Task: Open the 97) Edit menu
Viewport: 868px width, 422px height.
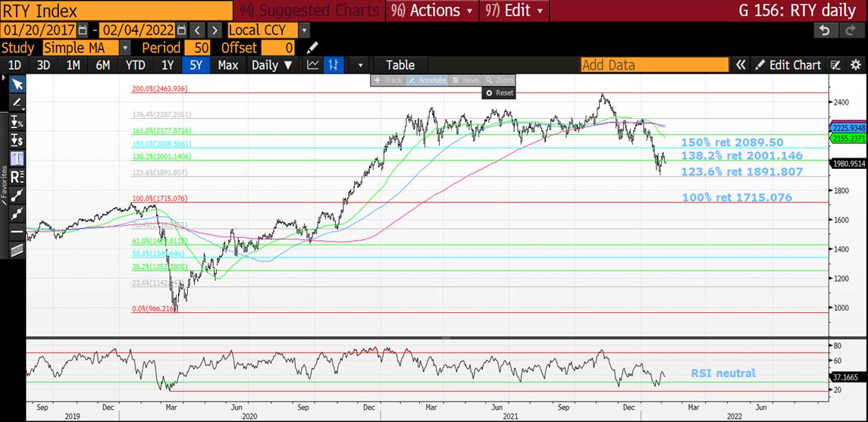Action: pos(515,11)
